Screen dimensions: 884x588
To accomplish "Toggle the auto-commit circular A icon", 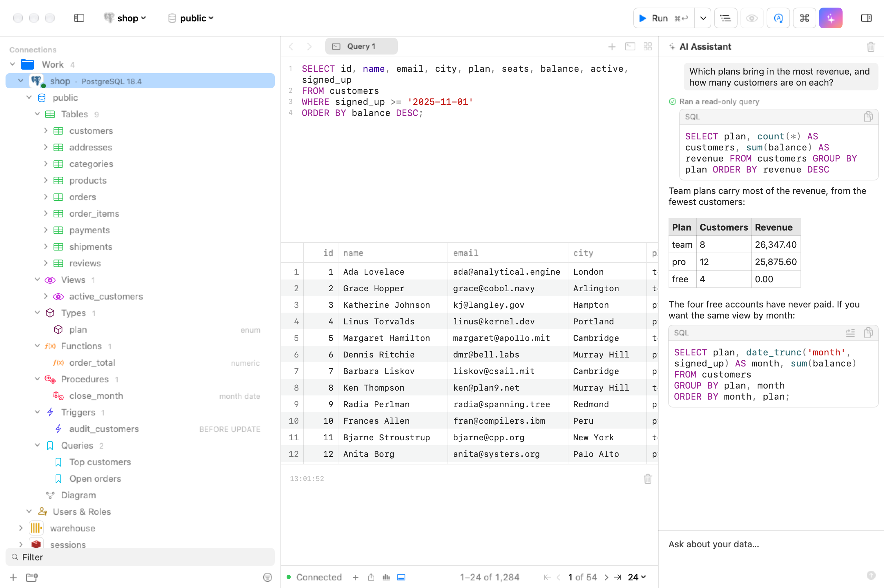I will [x=778, y=18].
